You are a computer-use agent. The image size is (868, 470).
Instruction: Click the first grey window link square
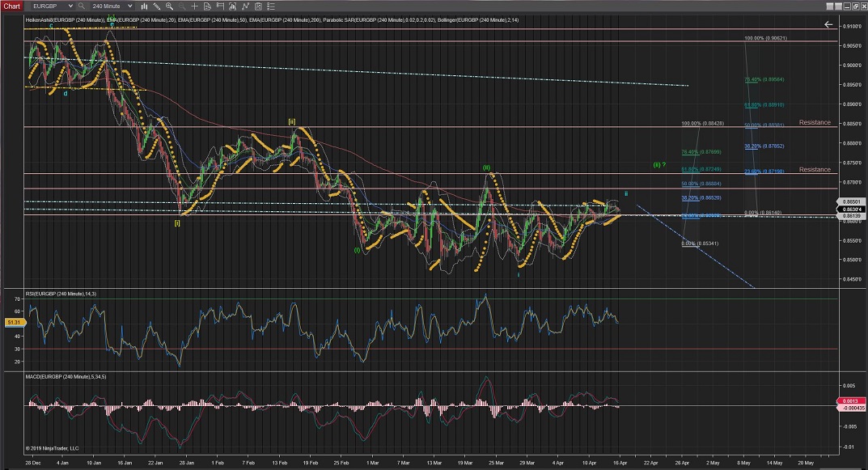[x=830, y=6]
